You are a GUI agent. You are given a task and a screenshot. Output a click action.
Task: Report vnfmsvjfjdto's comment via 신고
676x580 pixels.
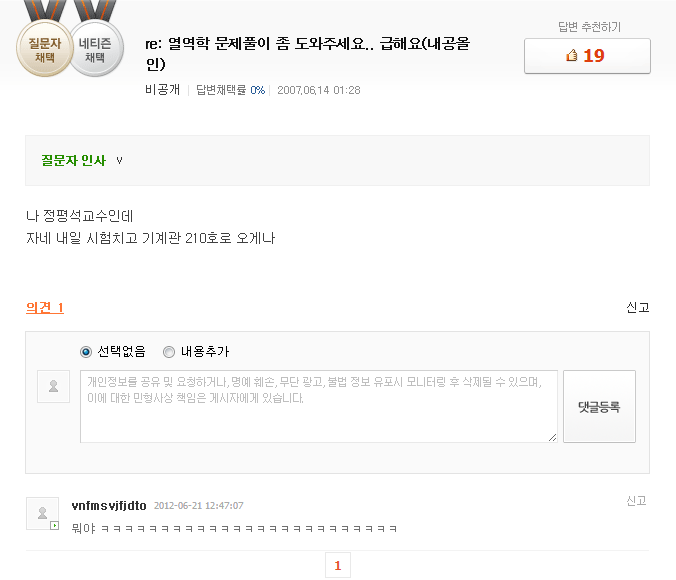click(636, 501)
